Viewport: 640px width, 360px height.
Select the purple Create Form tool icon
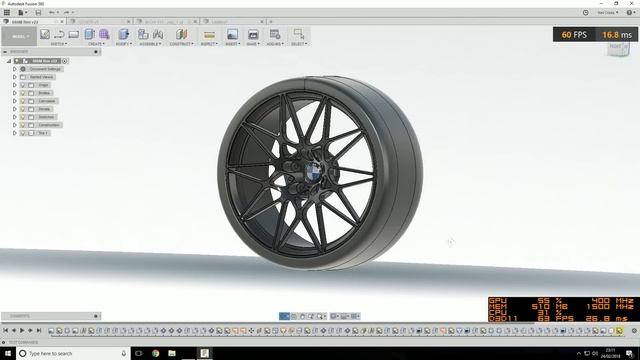[x=104, y=34]
